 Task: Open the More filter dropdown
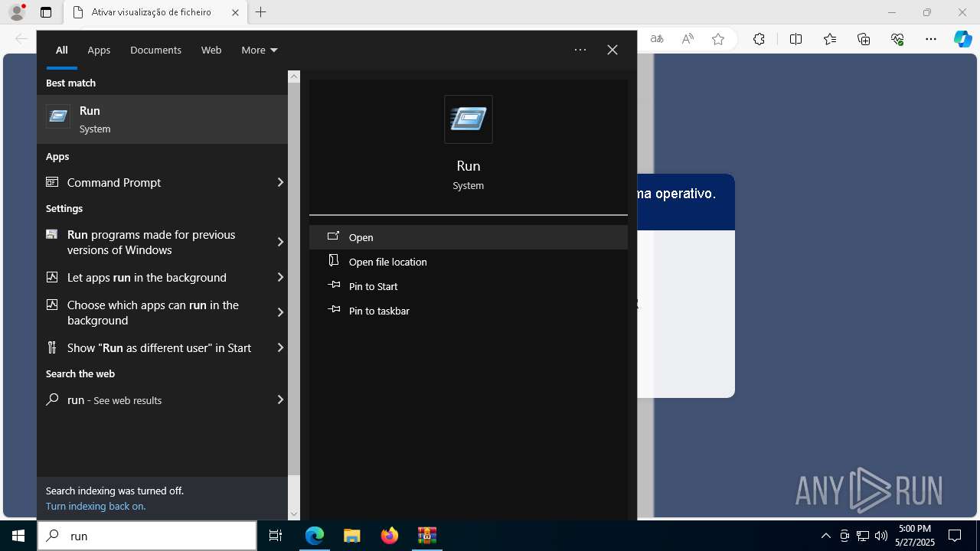(260, 50)
